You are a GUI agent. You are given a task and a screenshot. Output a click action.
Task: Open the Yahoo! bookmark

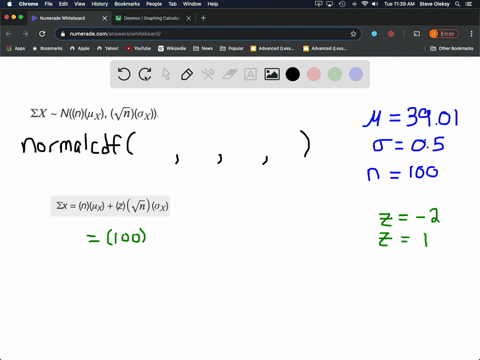point(108,48)
